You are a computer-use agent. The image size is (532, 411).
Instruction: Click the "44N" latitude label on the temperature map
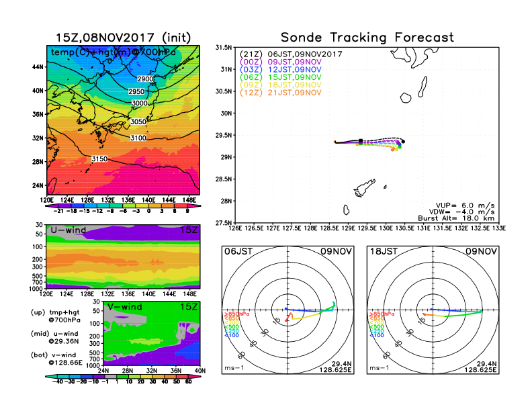[38, 67]
